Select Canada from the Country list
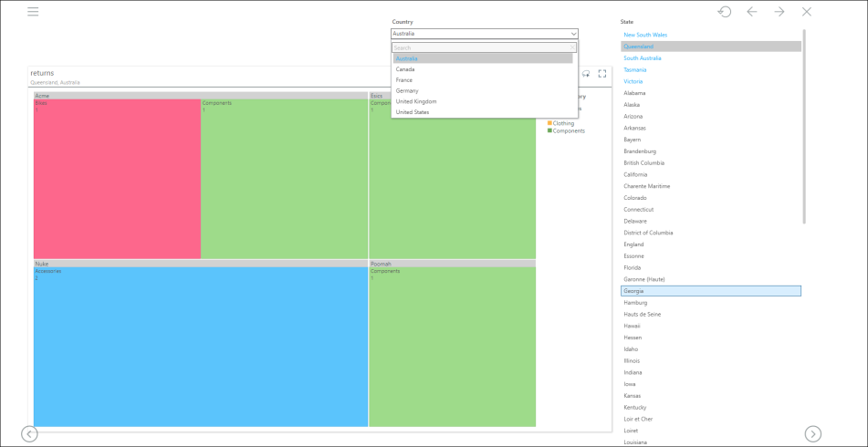This screenshot has width=868, height=447. click(x=405, y=69)
